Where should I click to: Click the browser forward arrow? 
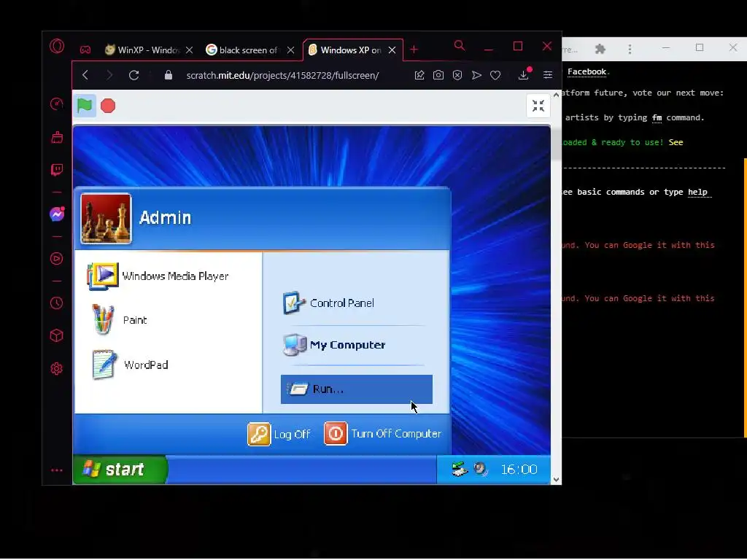(x=109, y=75)
